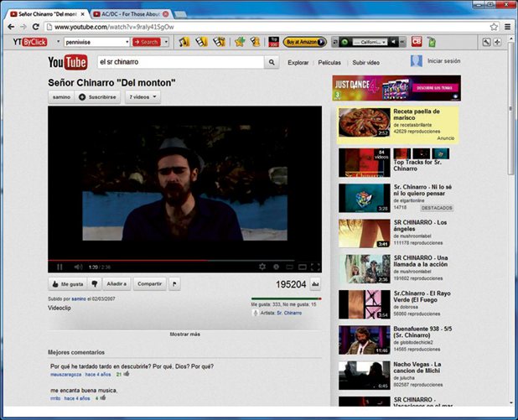Open a new tab button
Screen dimensions: 518x420
click(x=180, y=14)
